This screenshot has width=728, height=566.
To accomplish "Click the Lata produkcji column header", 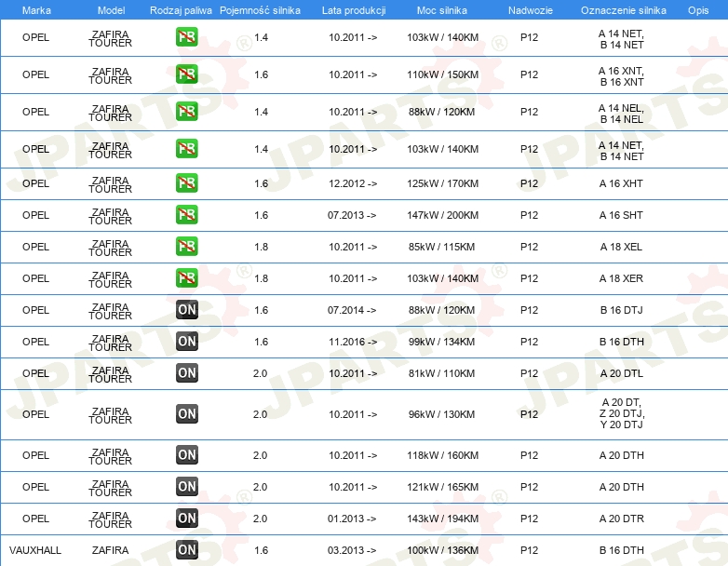I will [354, 10].
